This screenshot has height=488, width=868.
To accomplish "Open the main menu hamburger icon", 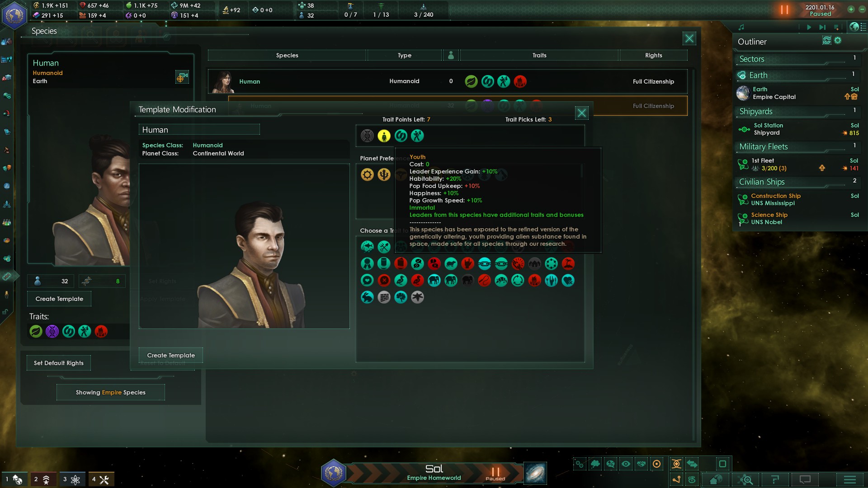I will click(850, 479).
